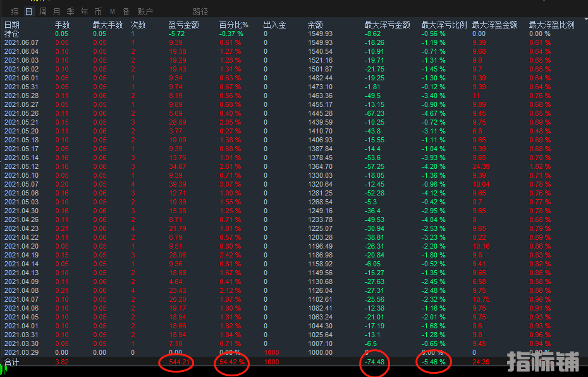Select the 2021.05.21 row
The image size is (588, 377).
tap(294, 122)
